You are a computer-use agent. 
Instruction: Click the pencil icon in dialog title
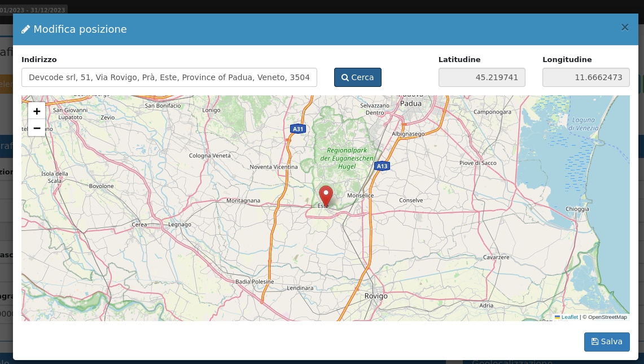click(25, 30)
